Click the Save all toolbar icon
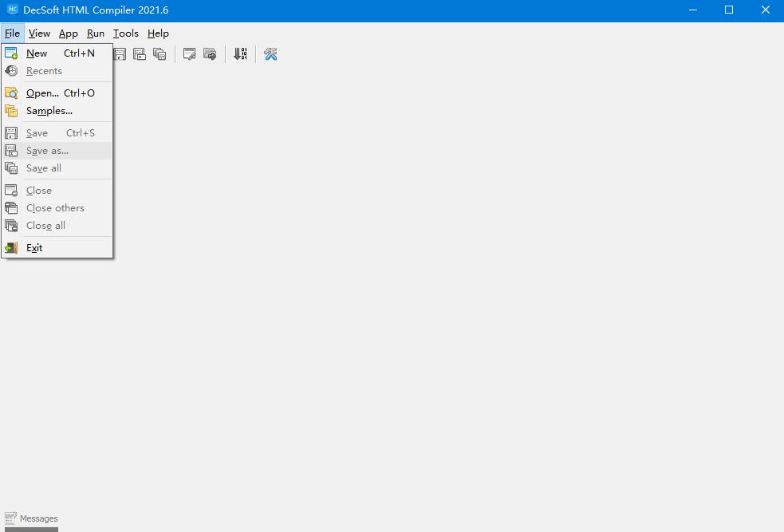This screenshot has width=784, height=532. pyautogui.click(x=160, y=54)
